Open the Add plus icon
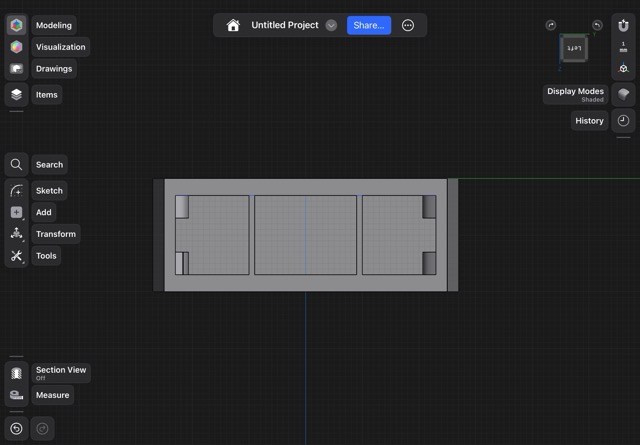Screen dimensions: 640x445 (x=16, y=212)
